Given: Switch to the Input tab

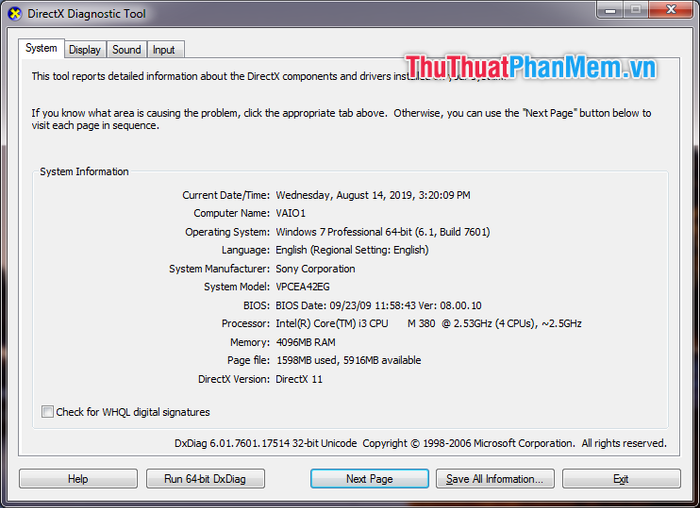Looking at the screenshot, I should tap(164, 50).
